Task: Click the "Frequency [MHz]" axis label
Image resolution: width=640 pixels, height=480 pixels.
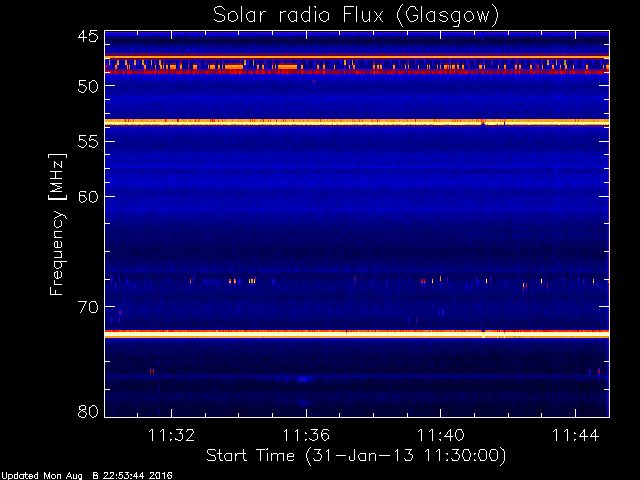Action: [57, 224]
